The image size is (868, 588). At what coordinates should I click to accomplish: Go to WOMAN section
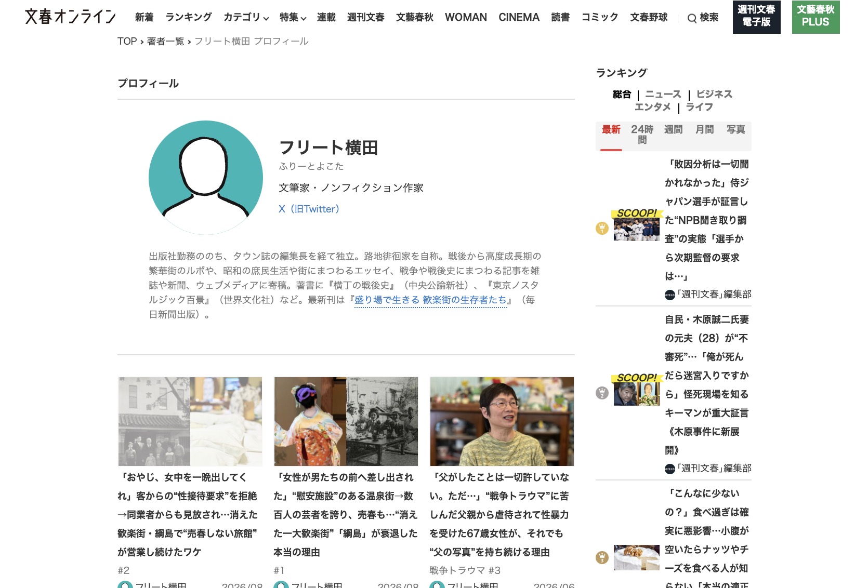click(x=466, y=17)
